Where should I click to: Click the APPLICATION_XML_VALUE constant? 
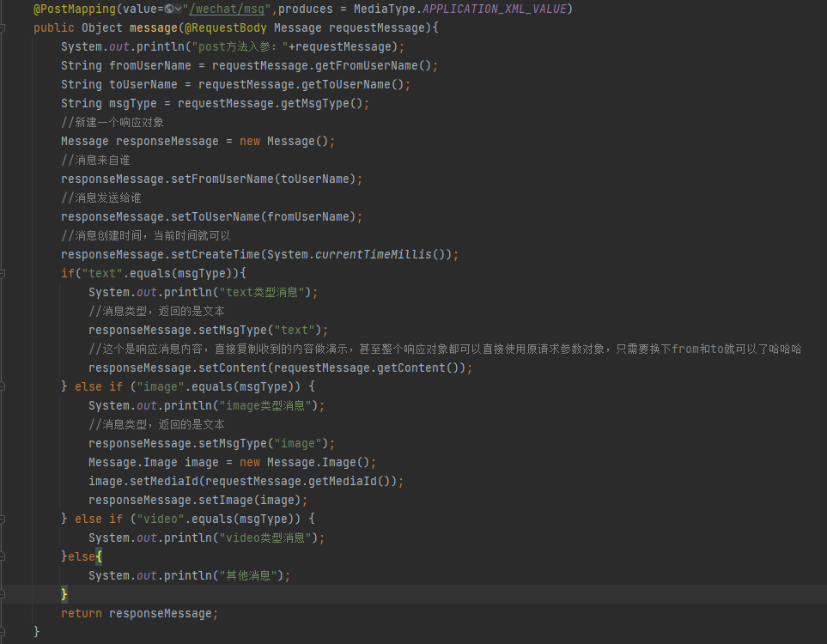(x=495, y=9)
